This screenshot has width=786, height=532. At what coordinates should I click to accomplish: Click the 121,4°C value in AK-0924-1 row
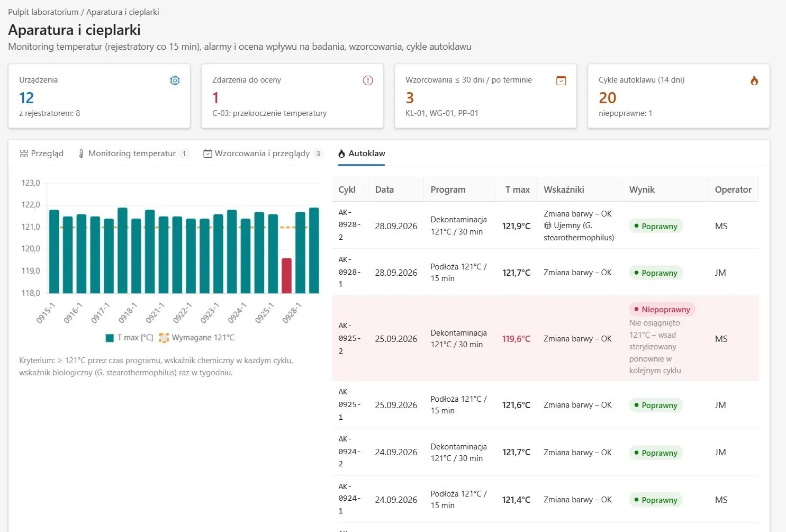click(x=516, y=500)
